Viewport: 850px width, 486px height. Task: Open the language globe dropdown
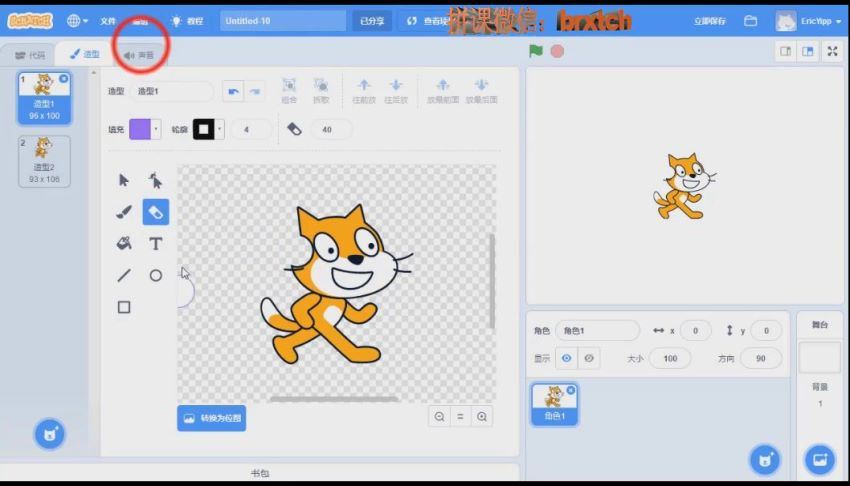[x=77, y=21]
